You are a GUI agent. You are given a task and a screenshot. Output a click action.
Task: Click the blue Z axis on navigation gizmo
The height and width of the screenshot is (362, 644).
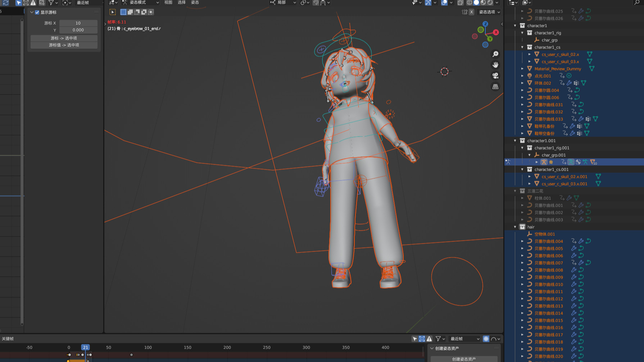(485, 24)
